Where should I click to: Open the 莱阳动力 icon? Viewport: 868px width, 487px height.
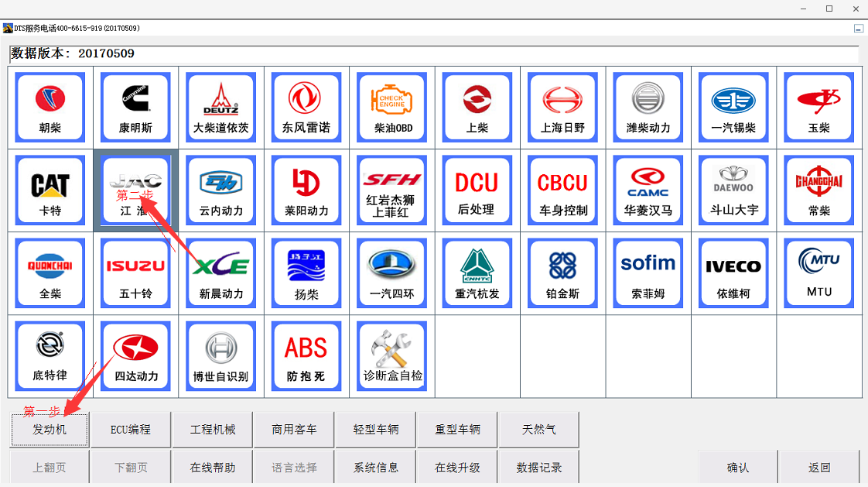click(x=306, y=190)
